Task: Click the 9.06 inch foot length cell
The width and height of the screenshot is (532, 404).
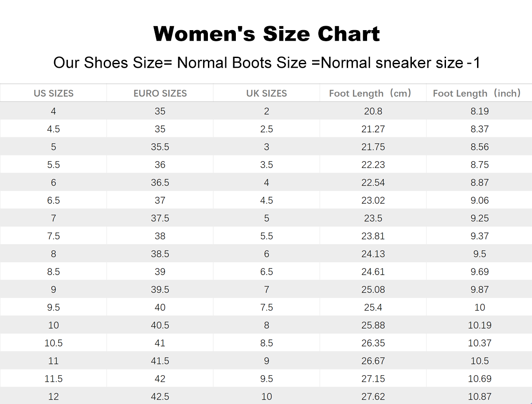Action: [x=480, y=200]
